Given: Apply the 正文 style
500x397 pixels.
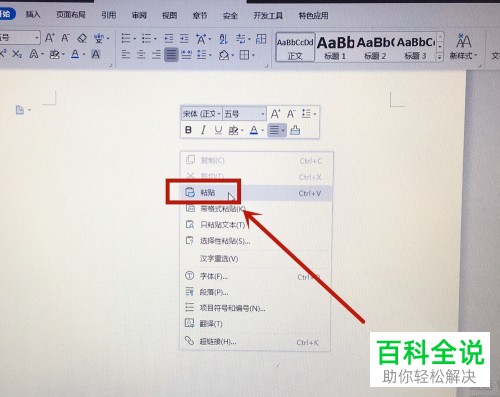Looking at the screenshot, I should tap(295, 47).
